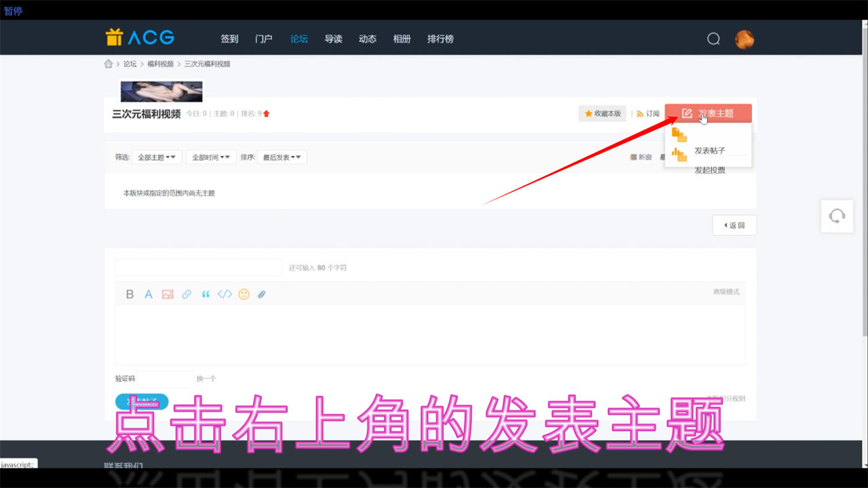Insert code with the code icon
This screenshot has height=488, width=868.
point(224,294)
